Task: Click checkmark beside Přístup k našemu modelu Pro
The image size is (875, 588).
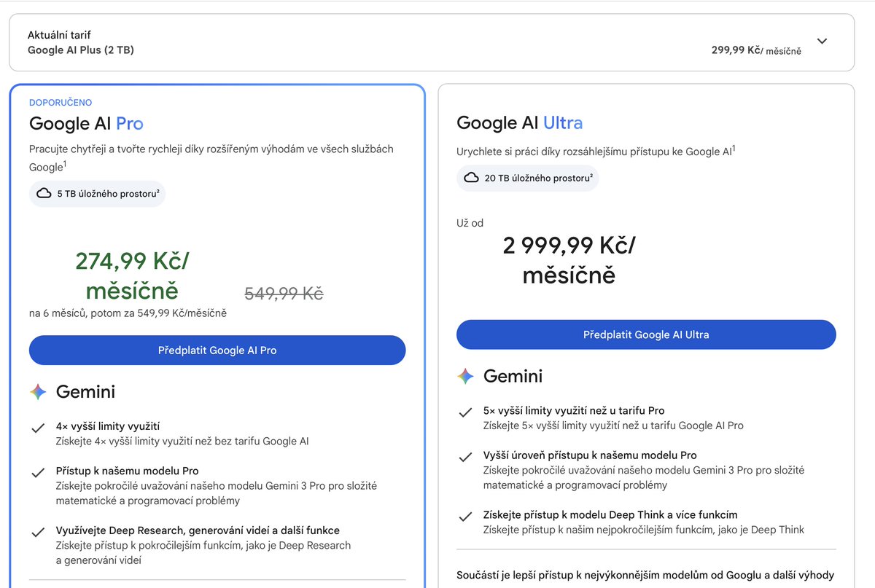Action: (38, 473)
